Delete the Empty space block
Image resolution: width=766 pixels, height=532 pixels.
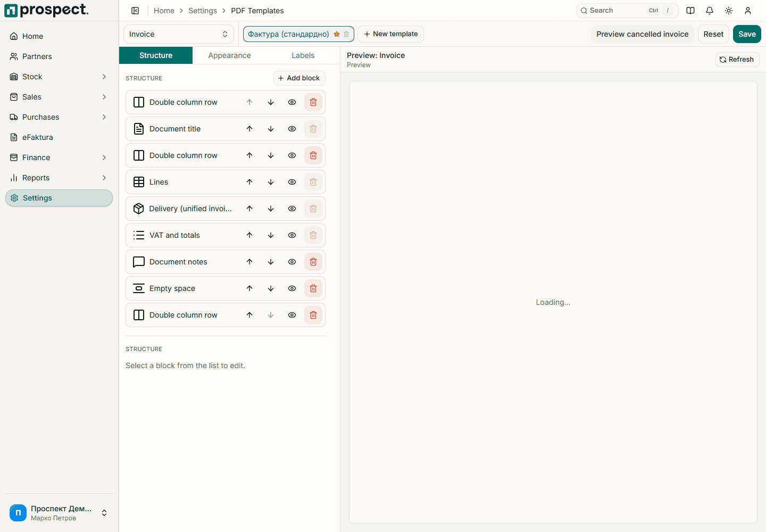point(313,288)
